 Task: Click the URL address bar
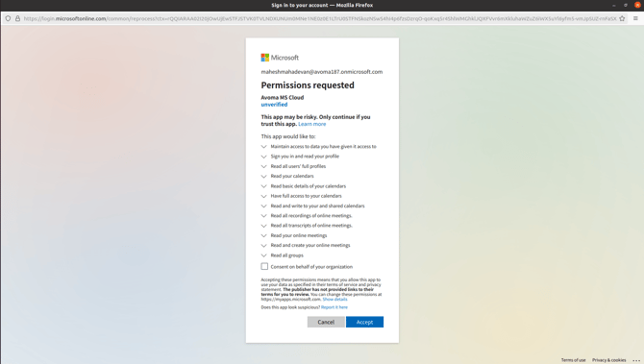[319, 18]
